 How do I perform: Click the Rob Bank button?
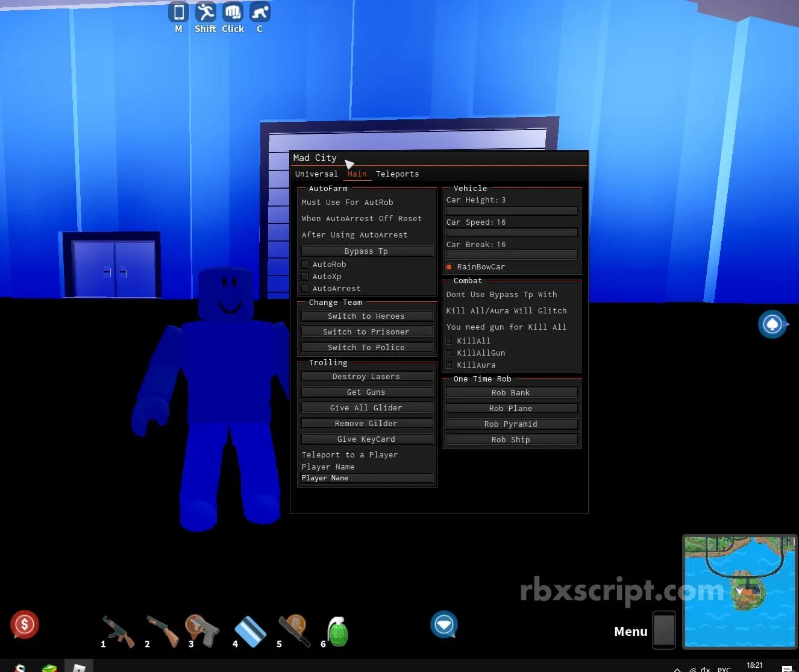click(x=512, y=393)
